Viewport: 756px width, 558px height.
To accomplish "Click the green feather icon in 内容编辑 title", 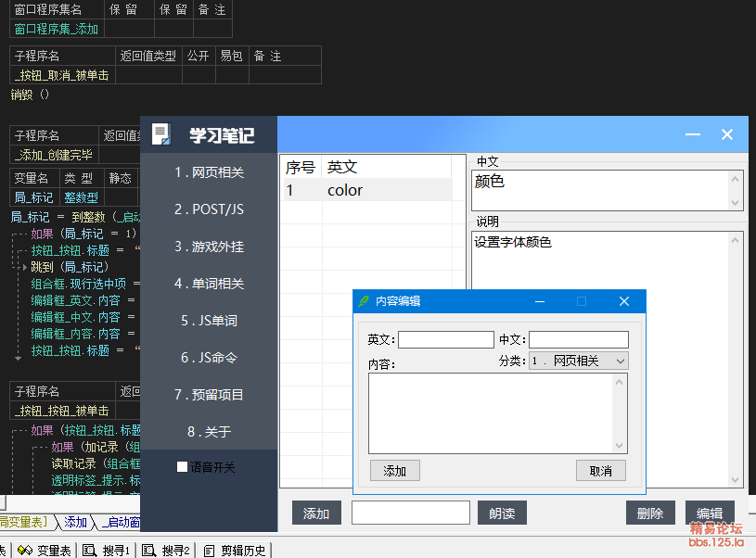I will click(x=363, y=301).
